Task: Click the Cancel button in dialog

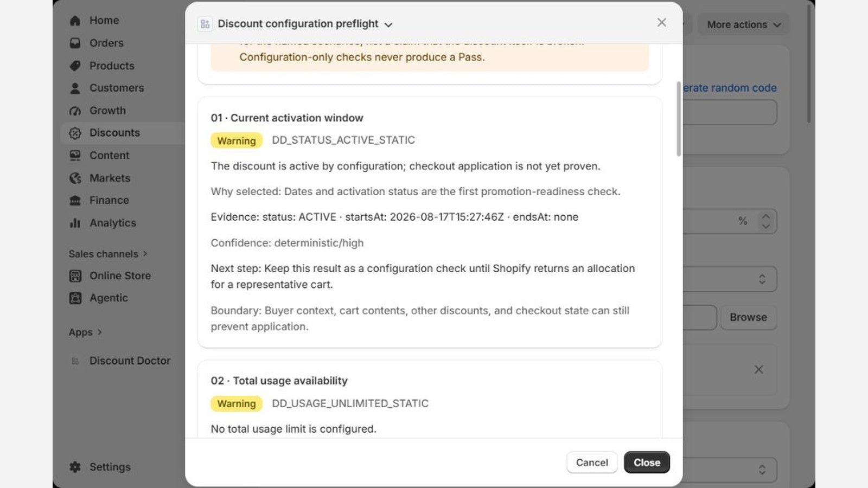Action: 592,463
